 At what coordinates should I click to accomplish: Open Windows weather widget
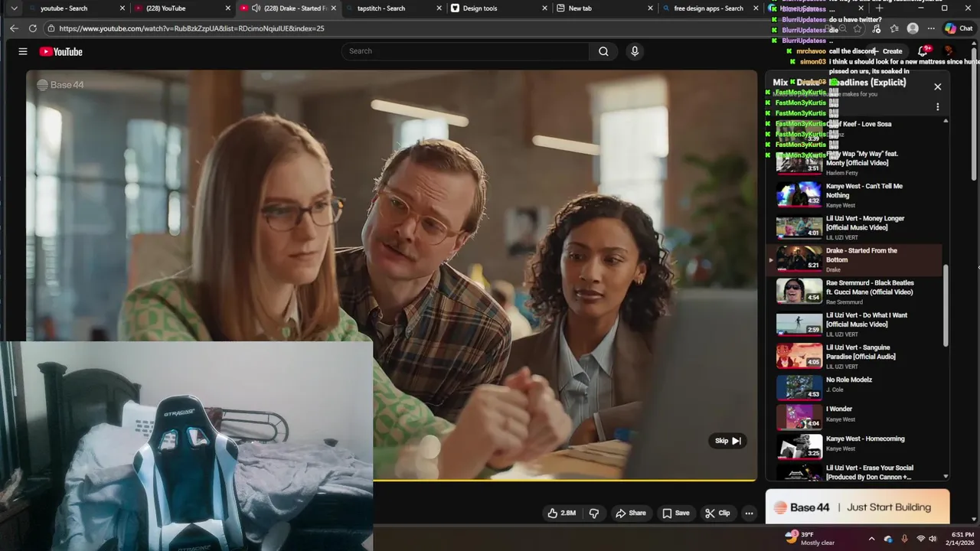point(810,538)
